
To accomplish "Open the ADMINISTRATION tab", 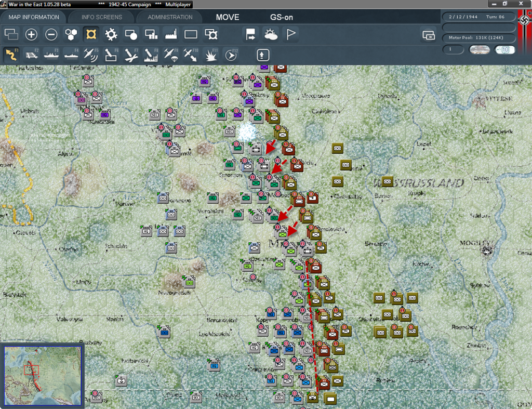I will (170, 17).
